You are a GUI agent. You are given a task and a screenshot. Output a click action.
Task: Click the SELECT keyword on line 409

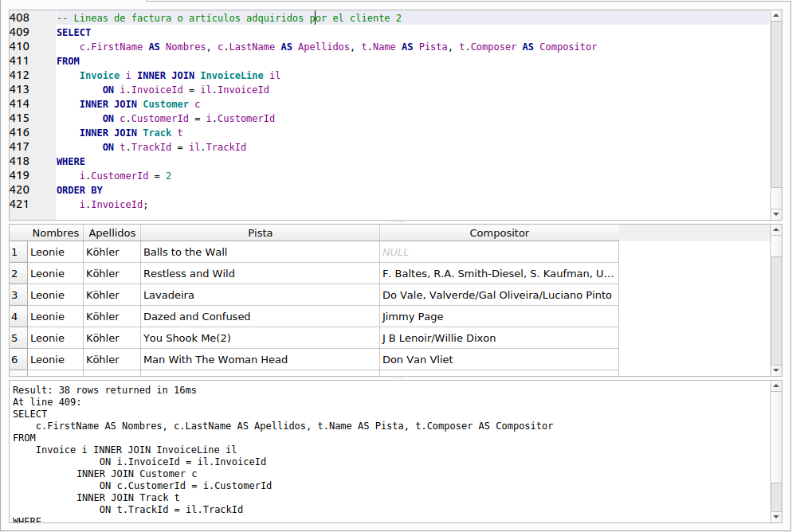tap(73, 32)
